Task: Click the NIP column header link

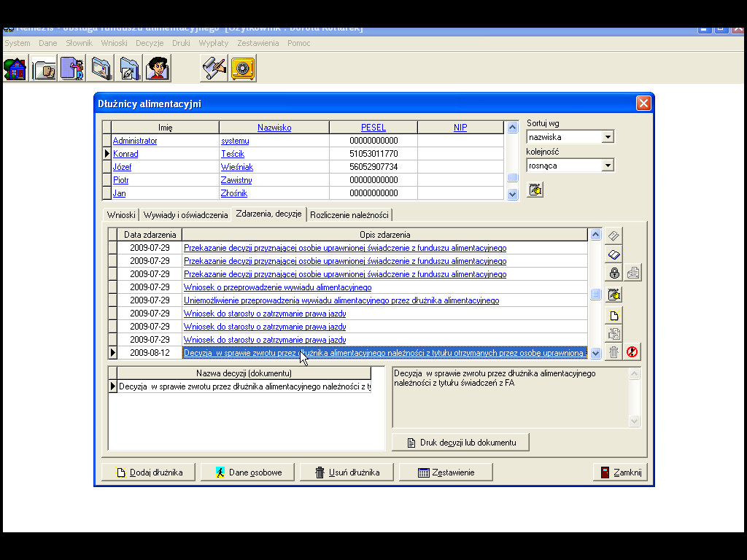Action: (x=460, y=128)
